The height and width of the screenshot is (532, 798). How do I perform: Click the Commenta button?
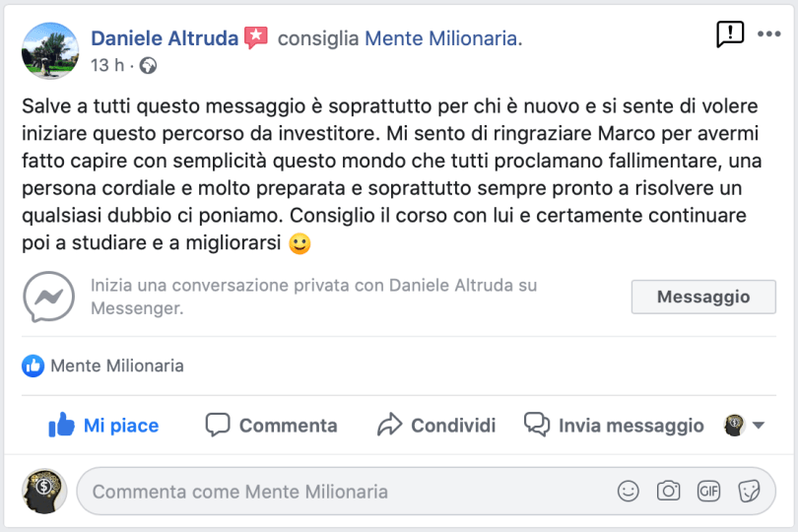pyautogui.click(x=272, y=426)
